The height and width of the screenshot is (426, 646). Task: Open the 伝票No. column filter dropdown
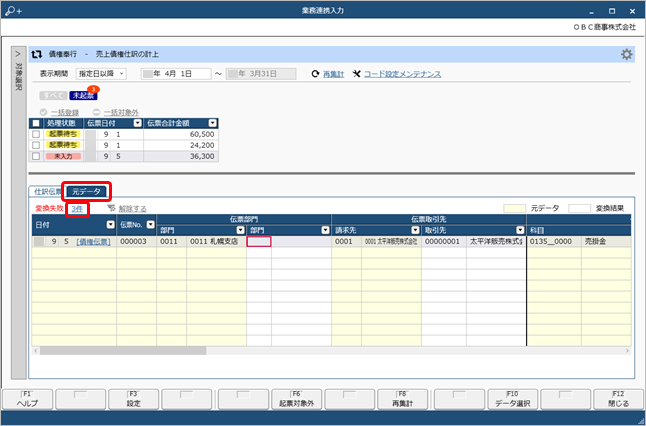point(151,225)
